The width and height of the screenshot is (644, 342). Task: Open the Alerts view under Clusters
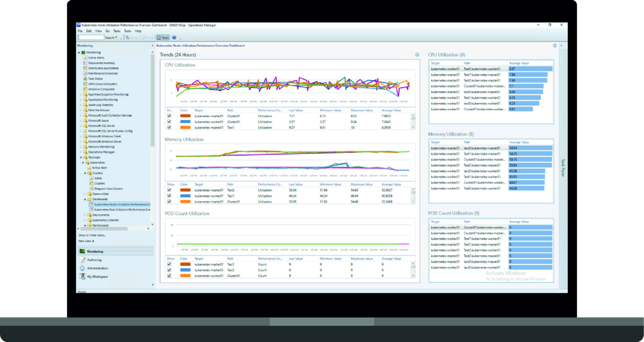point(98,178)
